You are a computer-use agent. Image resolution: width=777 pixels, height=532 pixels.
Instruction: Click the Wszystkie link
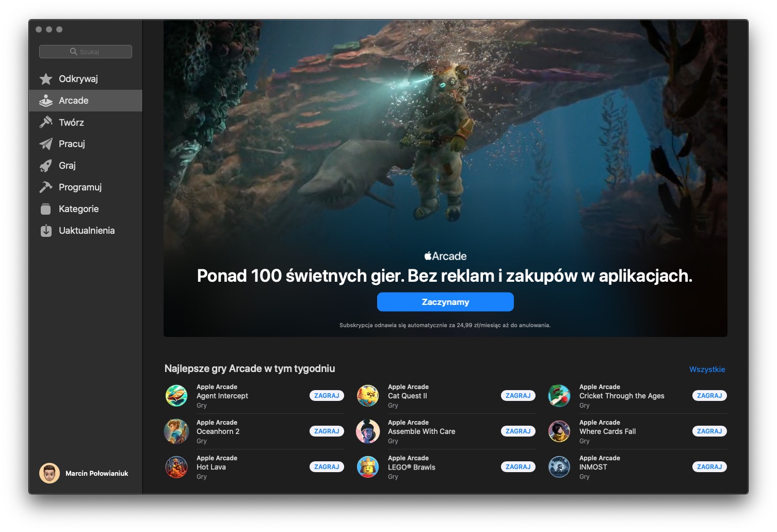pyautogui.click(x=707, y=369)
